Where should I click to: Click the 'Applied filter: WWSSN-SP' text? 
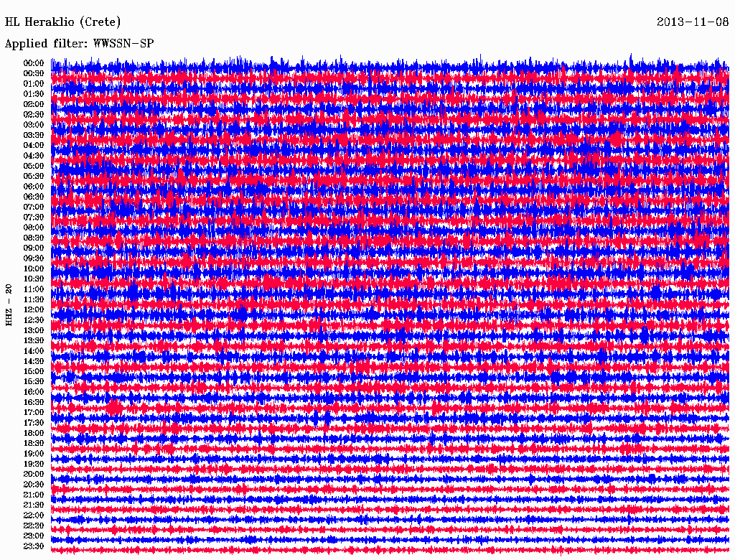(x=79, y=44)
